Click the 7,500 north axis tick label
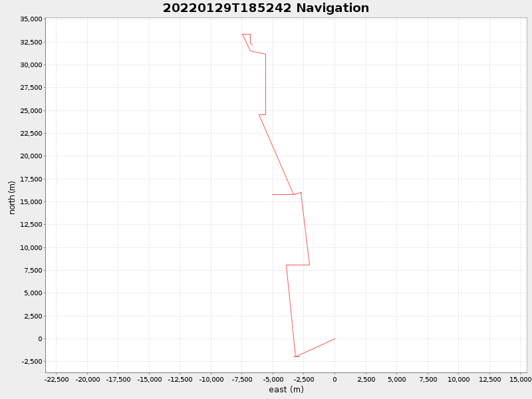Viewport: 532px width, 399px height. (33, 271)
